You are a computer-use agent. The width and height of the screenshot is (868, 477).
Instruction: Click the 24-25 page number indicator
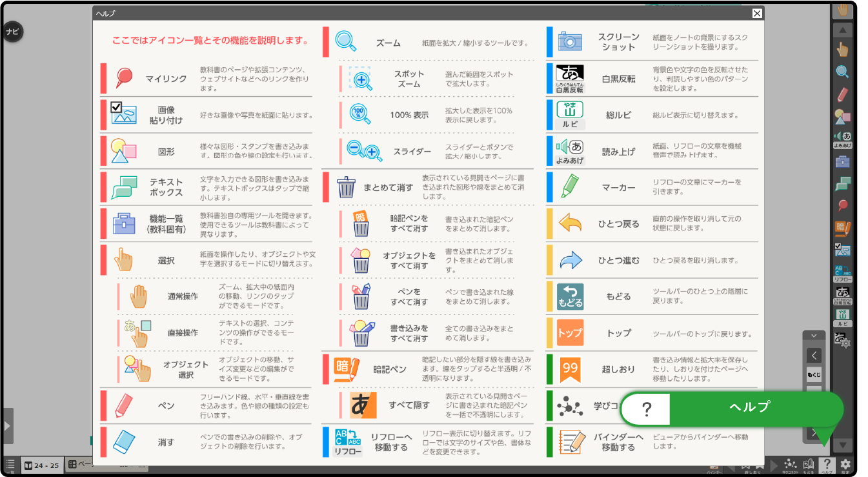pos(42,465)
